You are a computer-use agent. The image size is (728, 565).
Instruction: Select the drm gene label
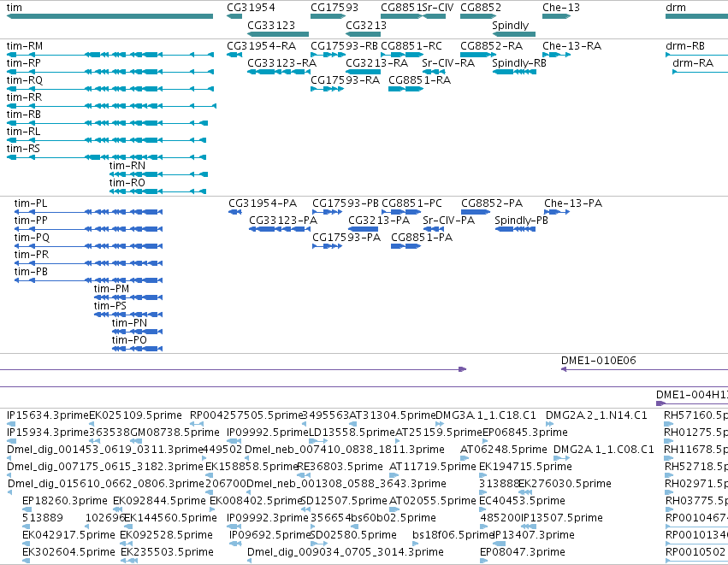[x=676, y=8]
